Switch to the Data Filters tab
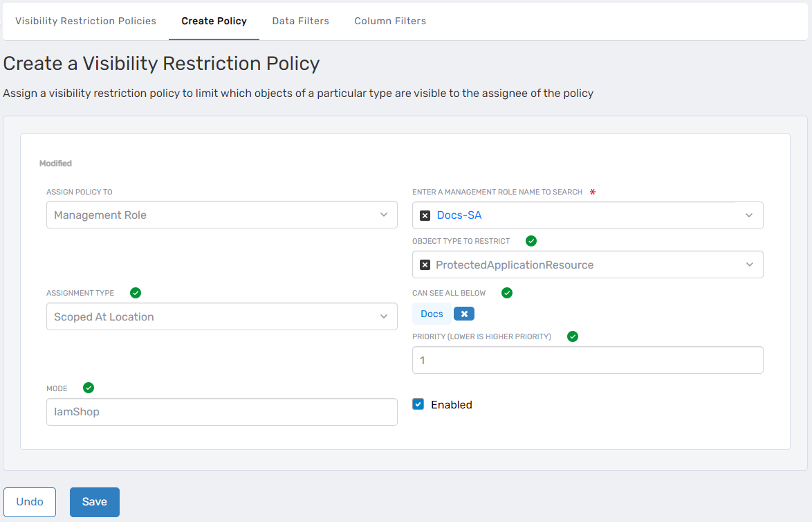Image resolution: width=812 pixels, height=522 pixels. (x=300, y=21)
